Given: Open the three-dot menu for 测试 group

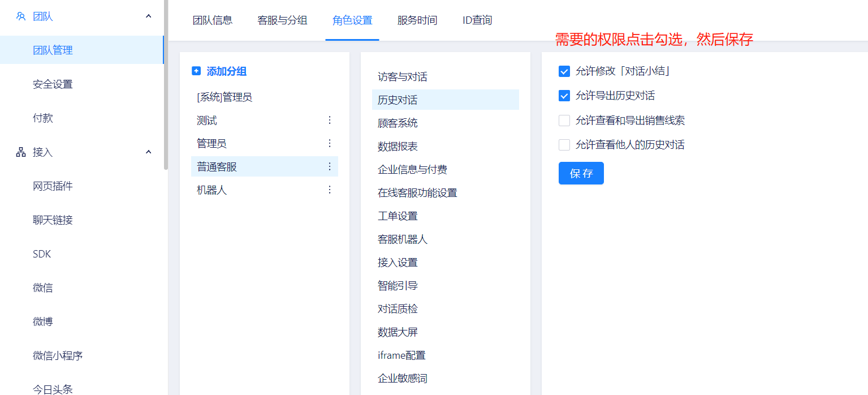Looking at the screenshot, I should pyautogui.click(x=330, y=120).
